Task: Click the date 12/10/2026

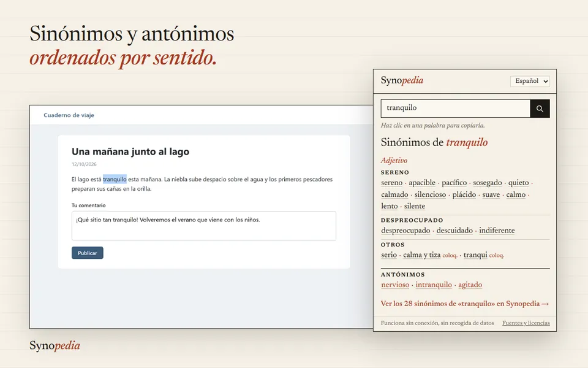Action: pyautogui.click(x=84, y=164)
